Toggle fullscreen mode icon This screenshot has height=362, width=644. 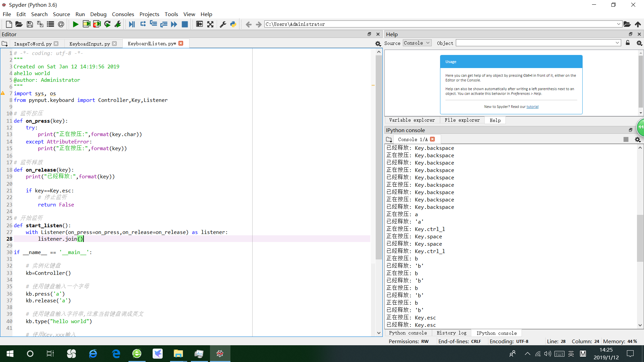pyautogui.click(x=210, y=24)
